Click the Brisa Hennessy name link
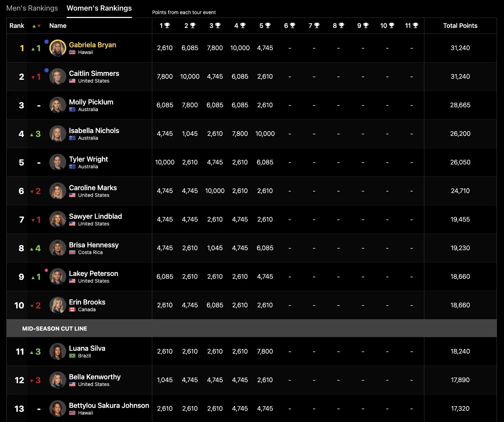This screenshot has width=504, height=422. tap(94, 245)
